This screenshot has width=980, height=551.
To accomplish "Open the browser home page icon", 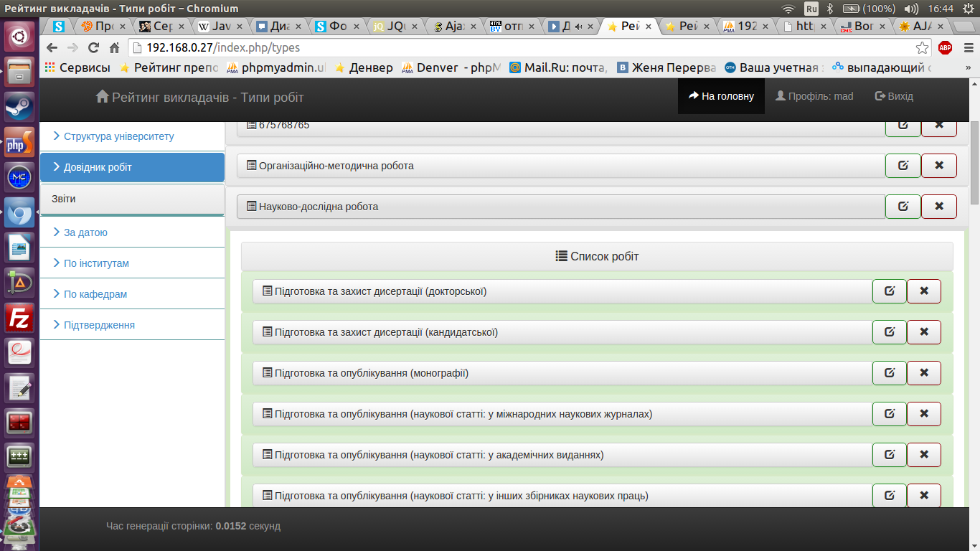I will point(114,48).
